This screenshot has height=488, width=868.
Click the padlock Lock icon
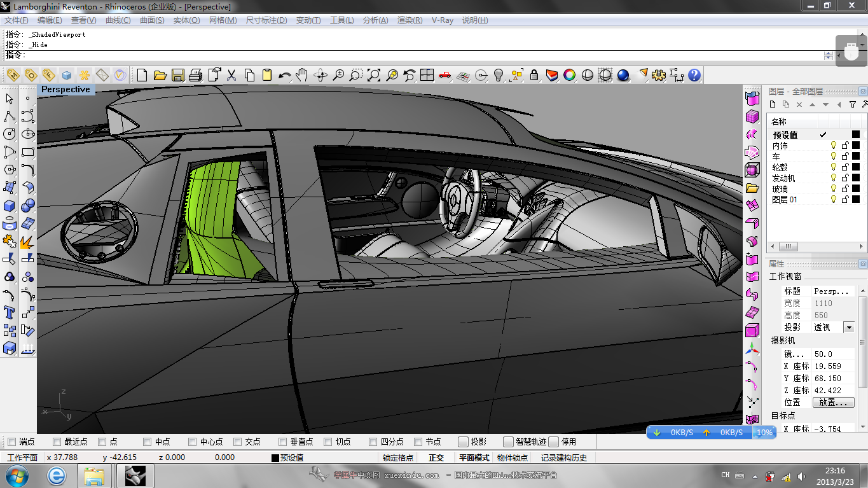tap(534, 75)
